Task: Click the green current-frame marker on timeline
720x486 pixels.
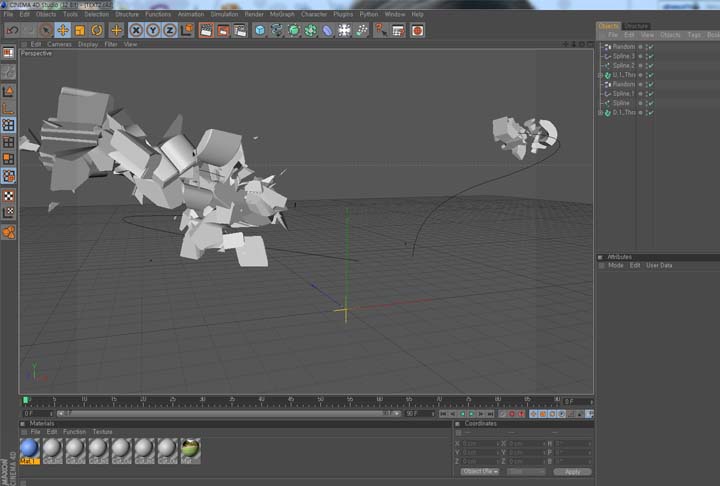Action: coord(26,400)
